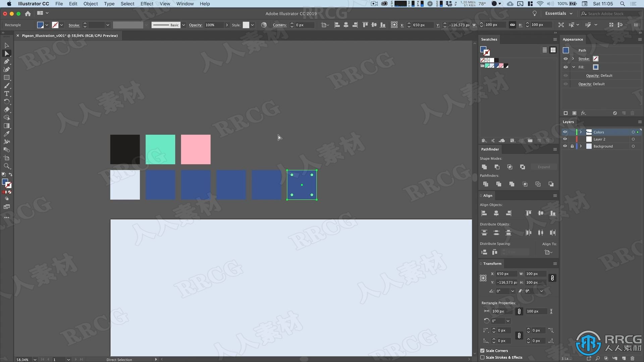Click Horizontal Align Left in Align panel
Viewport: 644px width, 362px height.
coord(484,213)
